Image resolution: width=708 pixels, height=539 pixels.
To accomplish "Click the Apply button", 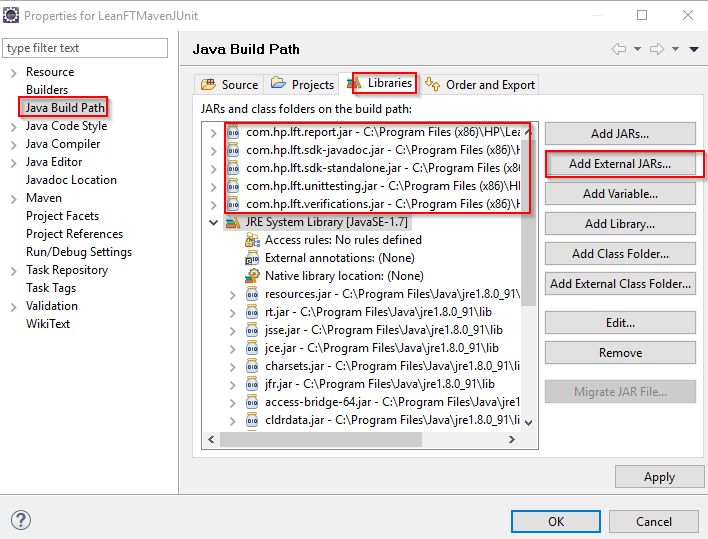I will 659,477.
